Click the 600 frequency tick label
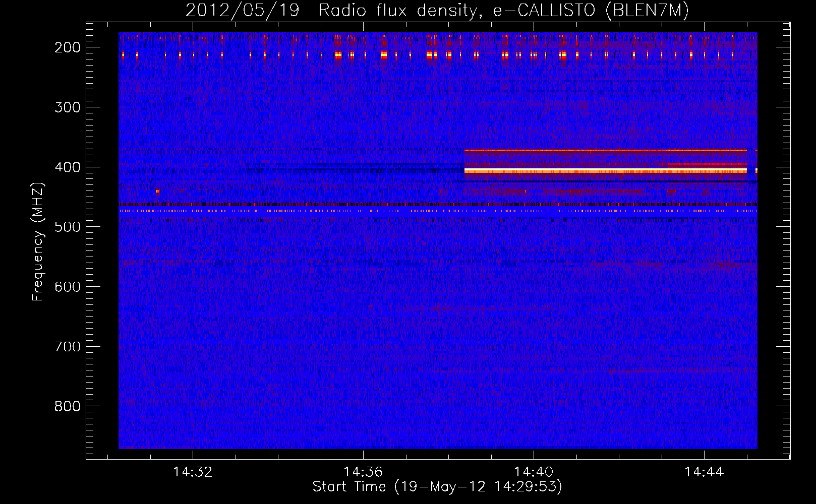816x504 pixels. [x=68, y=287]
